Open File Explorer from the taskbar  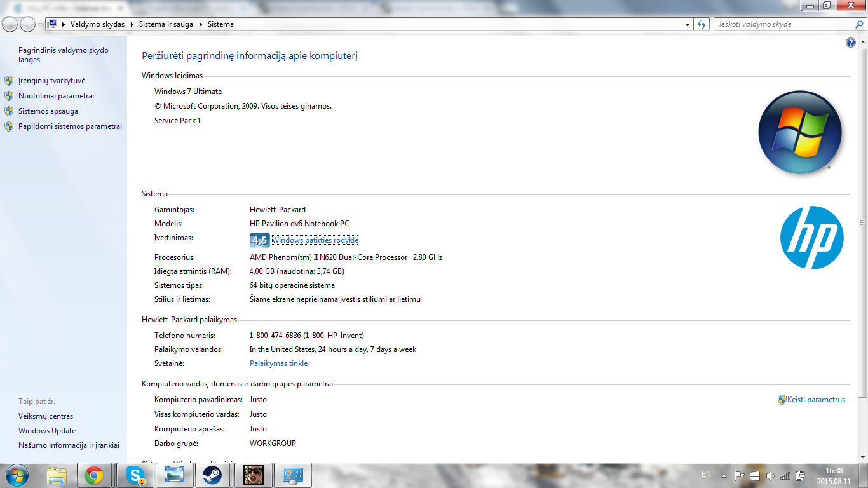pyautogui.click(x=57, y=475)
